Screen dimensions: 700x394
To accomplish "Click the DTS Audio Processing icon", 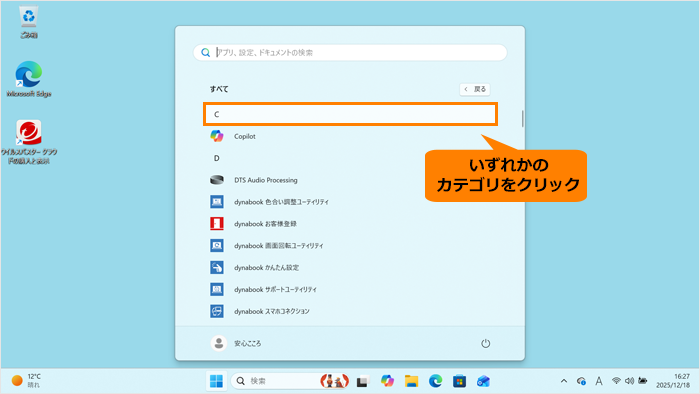I will pyautogui.click(x=217, y=180).
